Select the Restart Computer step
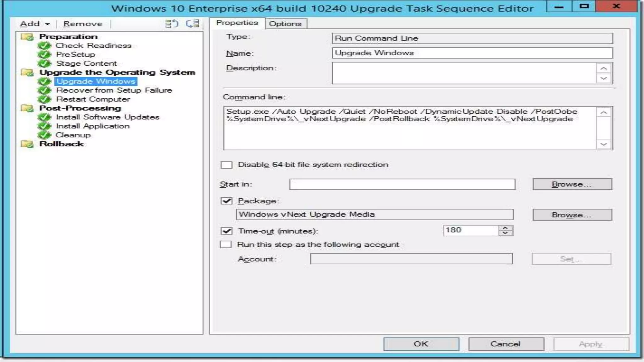This screenshot has width=644, height=362. tap(93, 99)
